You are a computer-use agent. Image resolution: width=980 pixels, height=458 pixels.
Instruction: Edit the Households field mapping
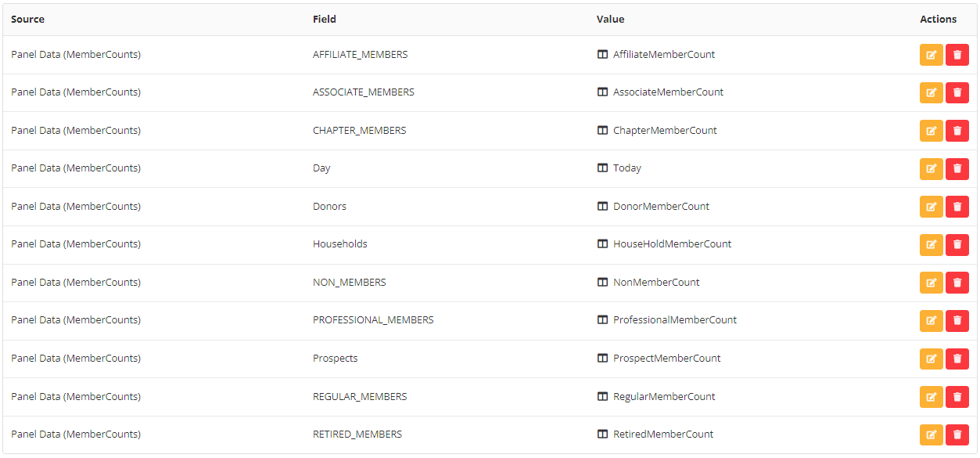coord(931,244)
